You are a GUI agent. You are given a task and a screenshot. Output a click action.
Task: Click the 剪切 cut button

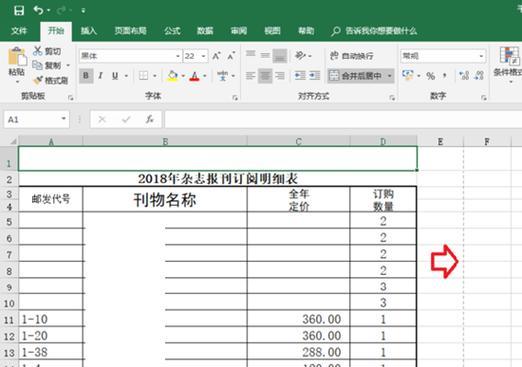coord(47,51)
